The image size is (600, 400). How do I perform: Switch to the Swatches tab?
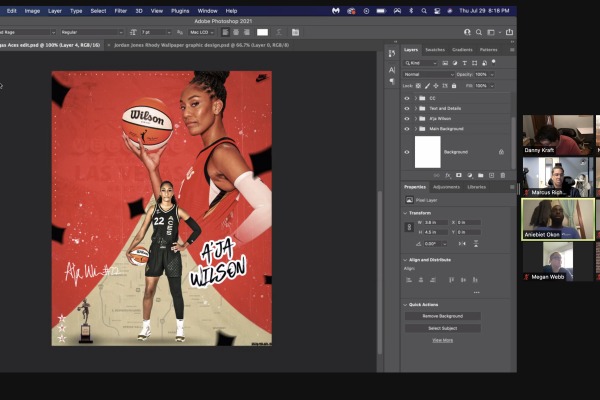click(x=435, y=50)
